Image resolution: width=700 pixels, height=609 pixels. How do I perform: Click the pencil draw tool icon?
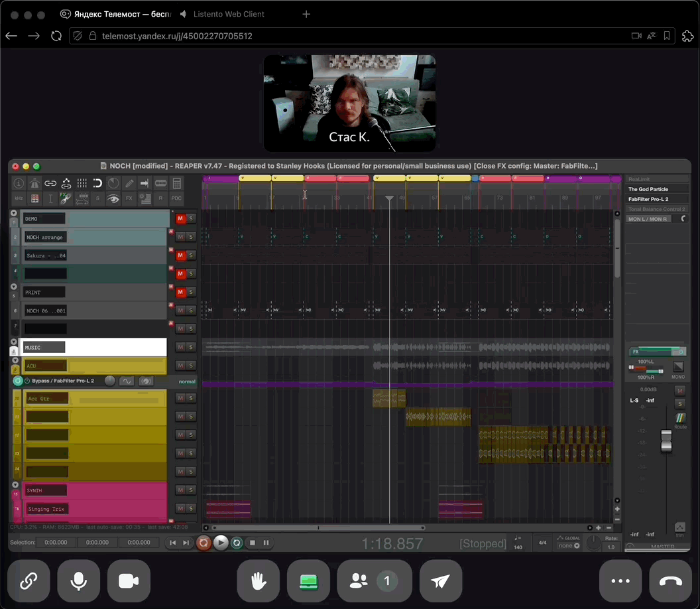[129, 183]
